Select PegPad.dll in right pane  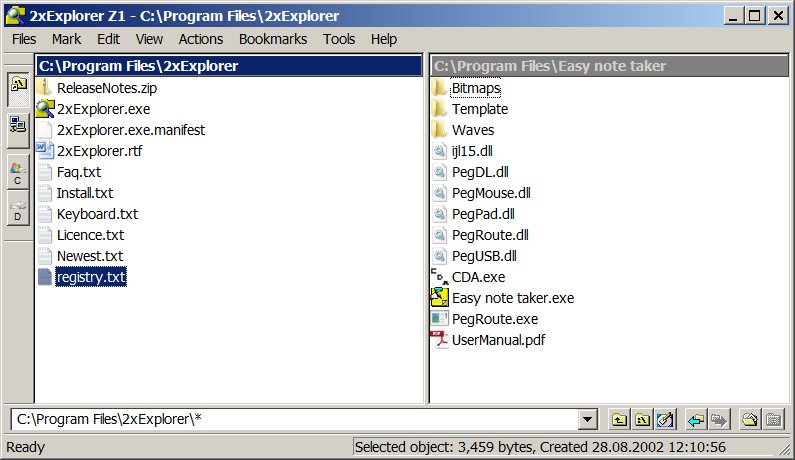point(483,214)
